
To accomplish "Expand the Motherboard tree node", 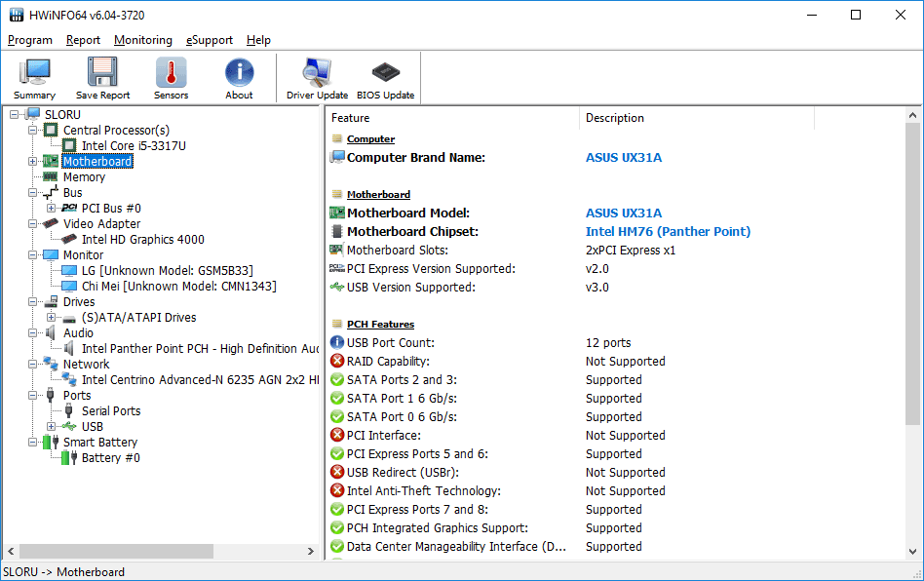I will tap(32, 162).
